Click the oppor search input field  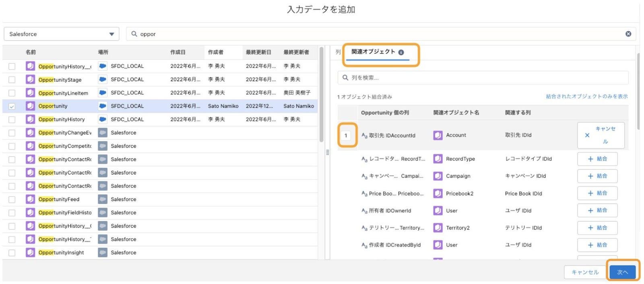pos(381,34)
